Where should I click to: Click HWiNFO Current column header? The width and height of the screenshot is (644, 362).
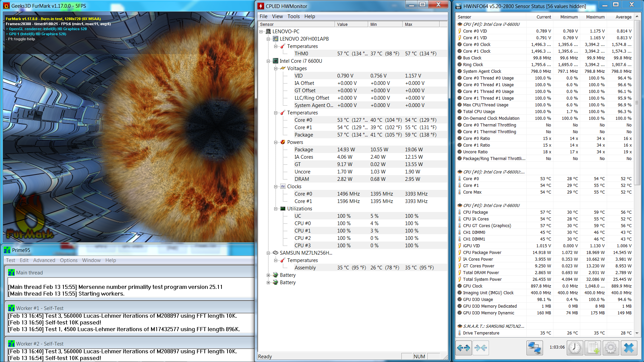(539, 17)
